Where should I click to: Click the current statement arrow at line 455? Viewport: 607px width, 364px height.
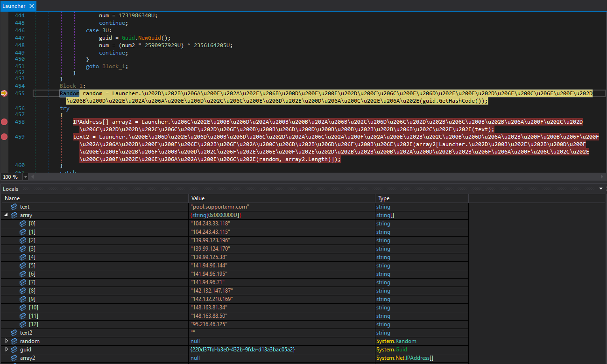4,93
